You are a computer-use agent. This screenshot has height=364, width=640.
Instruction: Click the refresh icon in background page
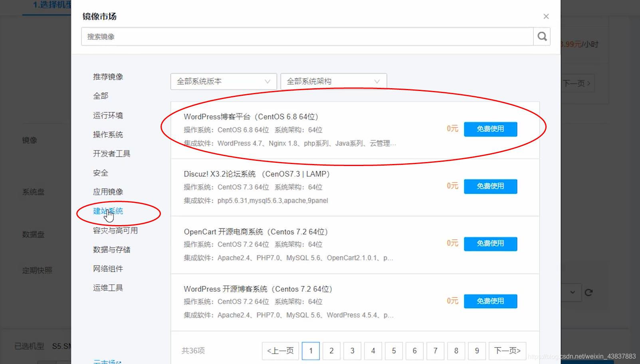(x=588, y=293)
